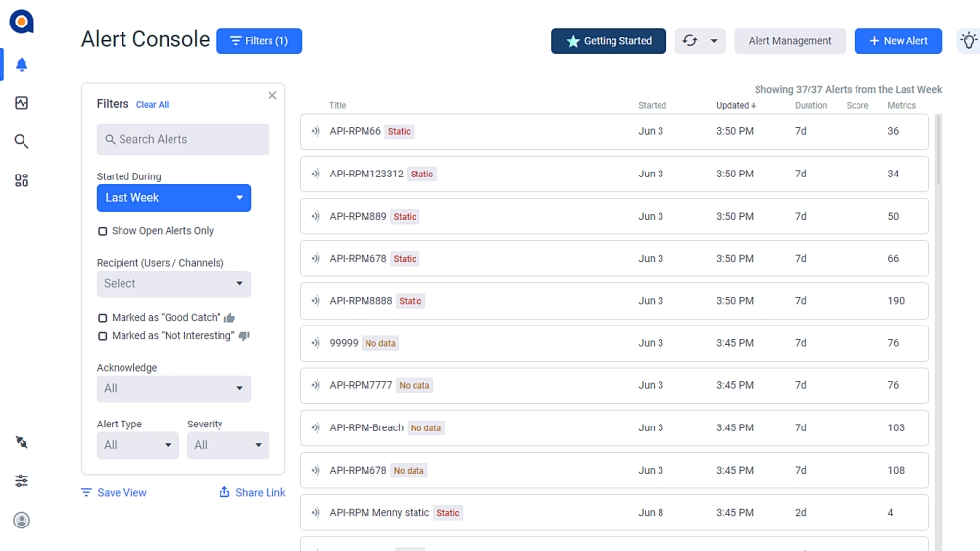Image resolution: width=980 pixels, height=551 pixels.
Task: Open the API-RPM66 alert row
Action: point(614,131)
